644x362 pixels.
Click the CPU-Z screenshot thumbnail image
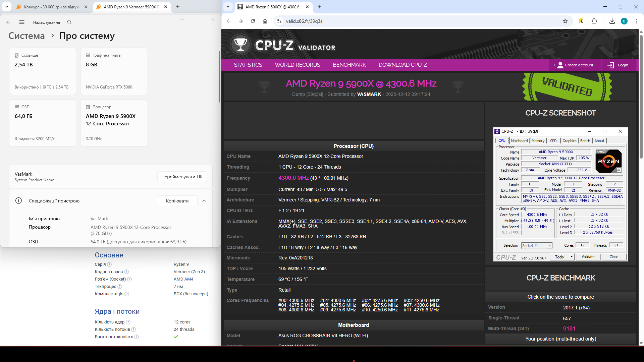click(x=560, y=194)
